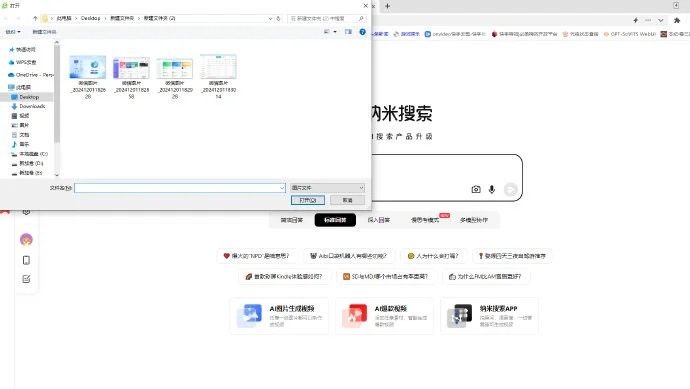Open the view options dropdown arrow in the Open dialog

click(x=335, y=32)
